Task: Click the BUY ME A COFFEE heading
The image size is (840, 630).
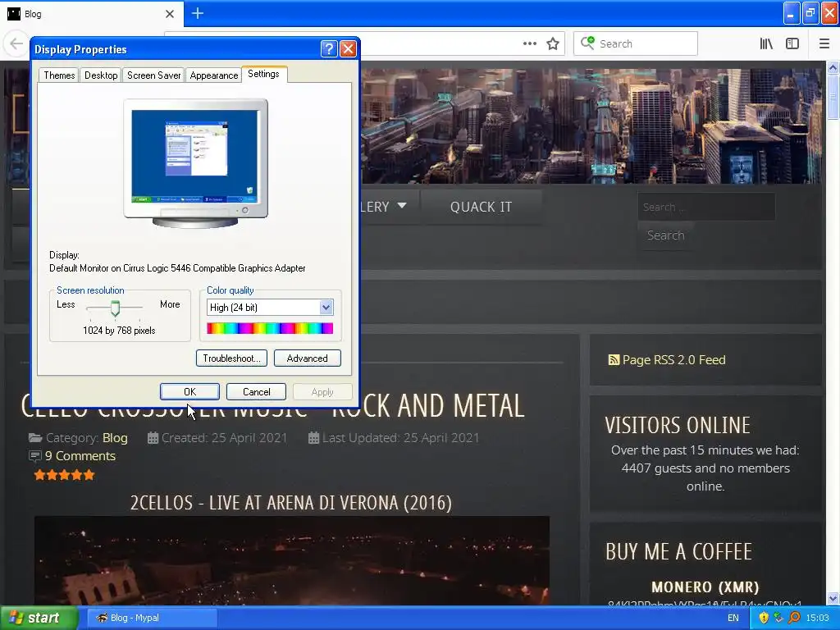Action: click(678, 551)
